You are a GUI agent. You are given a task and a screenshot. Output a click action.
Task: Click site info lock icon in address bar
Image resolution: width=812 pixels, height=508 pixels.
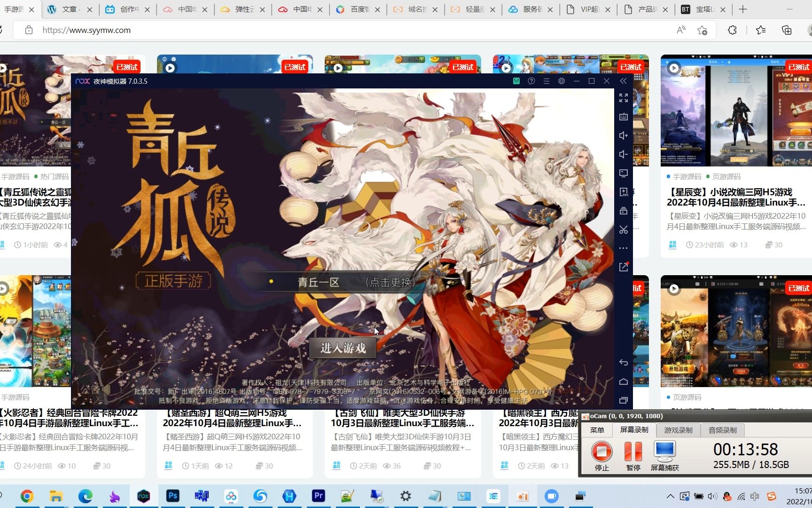click(x=29, y=30)
